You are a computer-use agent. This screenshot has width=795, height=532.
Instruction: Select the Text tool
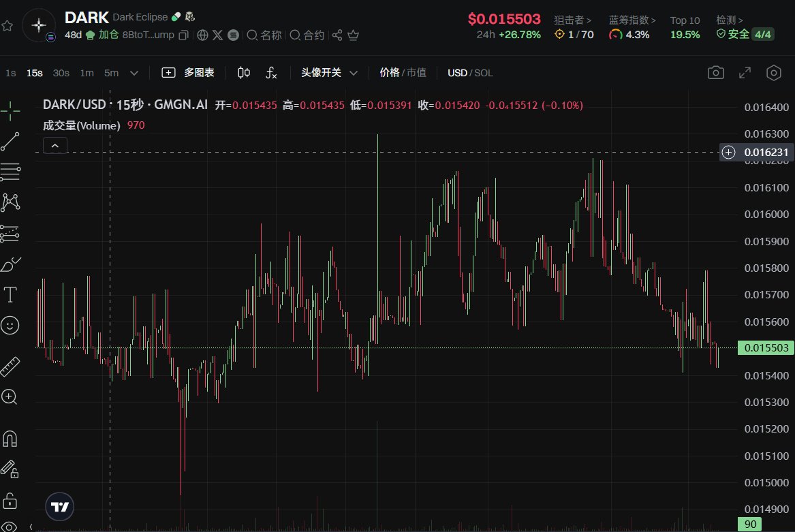10,295
